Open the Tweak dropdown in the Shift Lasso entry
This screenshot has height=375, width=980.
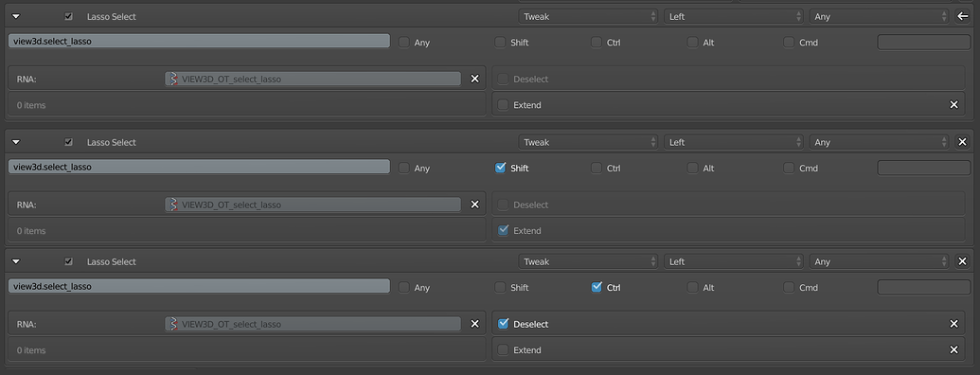[x=588, y=142]
